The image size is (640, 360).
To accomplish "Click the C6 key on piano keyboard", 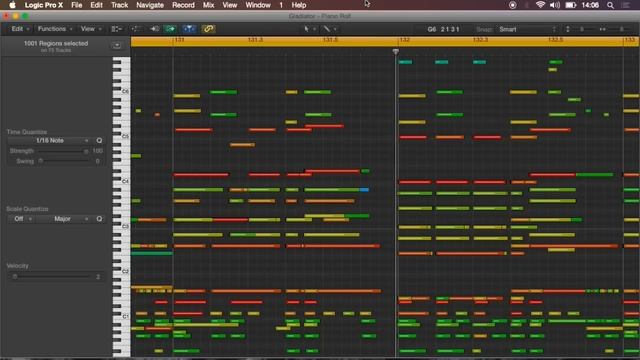I will 122,91.
